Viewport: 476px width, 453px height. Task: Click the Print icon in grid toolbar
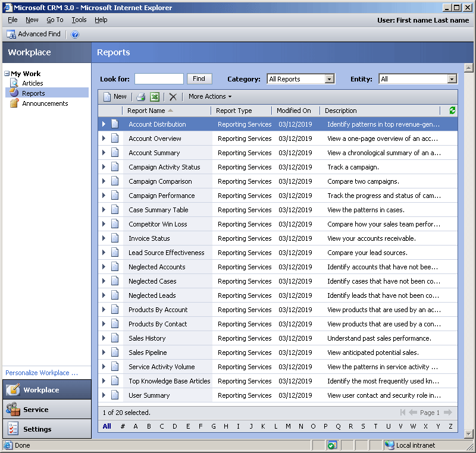pos(140,97)
